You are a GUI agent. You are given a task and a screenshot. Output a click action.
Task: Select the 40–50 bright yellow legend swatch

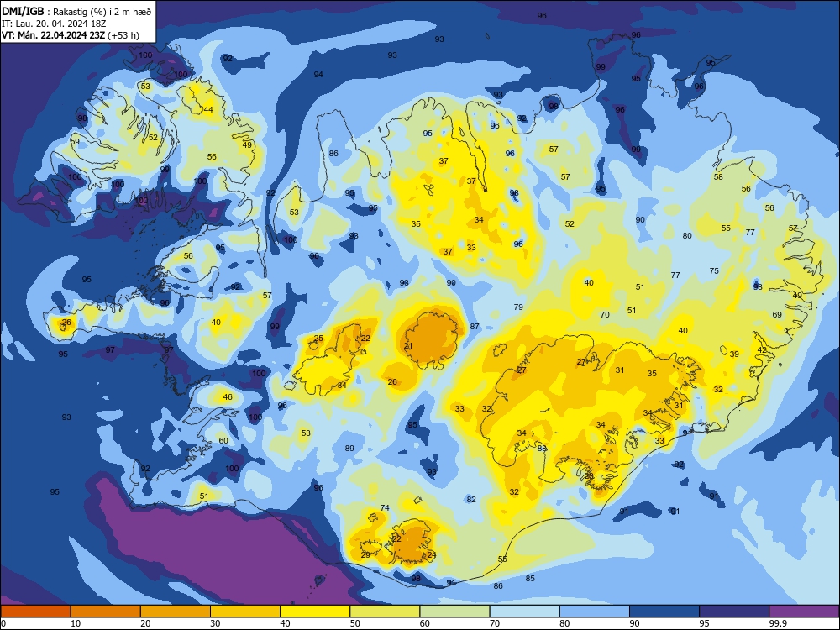point(315,612)
